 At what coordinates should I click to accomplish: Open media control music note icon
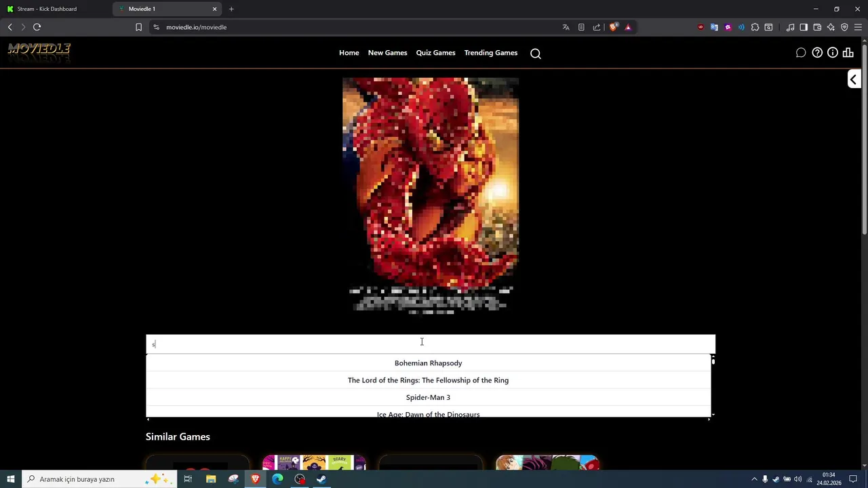pyautogui.click(x=790, y=27)
